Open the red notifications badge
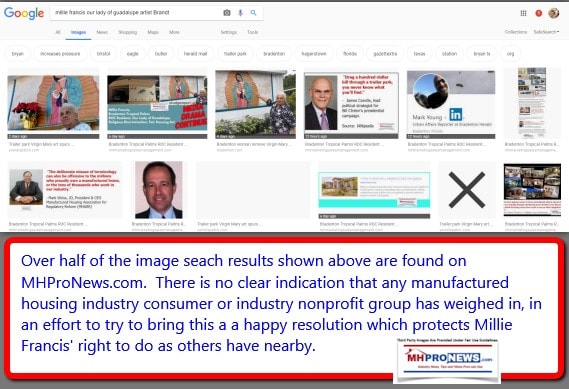Screen dimensions: 569x389 click(539, 13)
